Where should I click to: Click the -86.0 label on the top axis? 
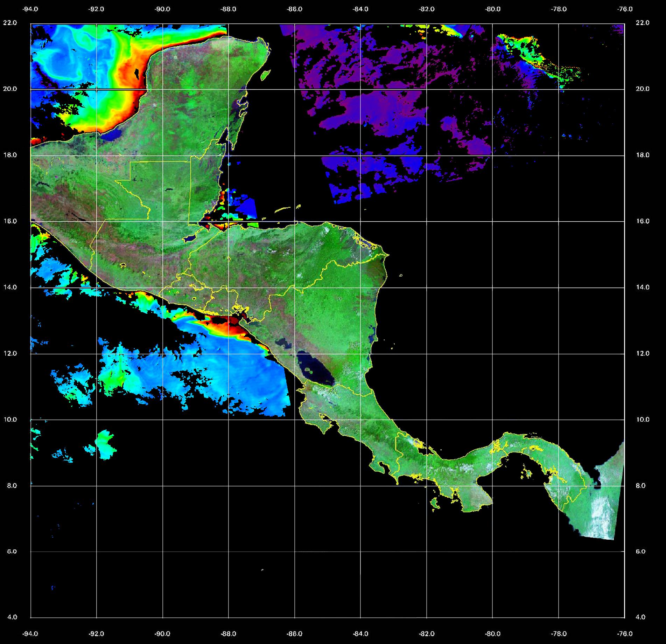point(294,9)
